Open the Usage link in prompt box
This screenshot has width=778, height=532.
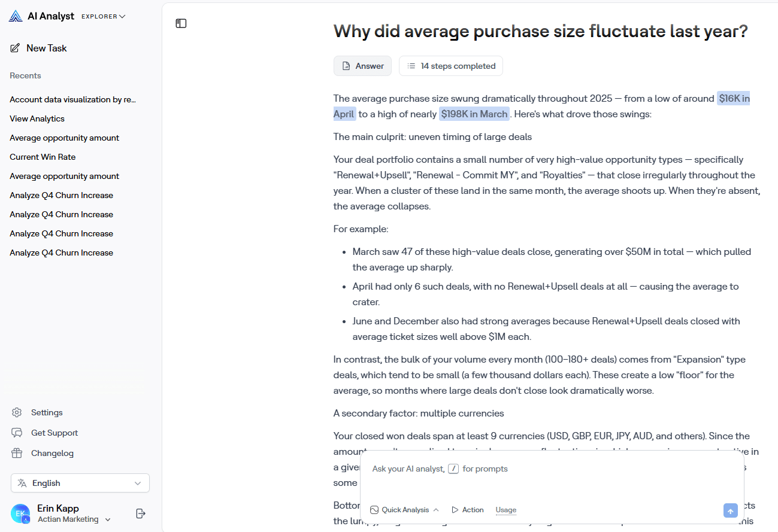click(505, 510)
